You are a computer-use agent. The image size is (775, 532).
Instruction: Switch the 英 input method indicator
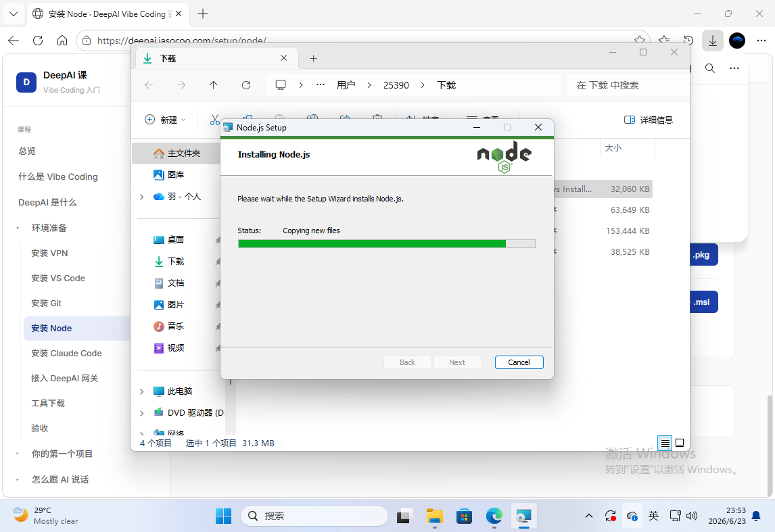653,516
